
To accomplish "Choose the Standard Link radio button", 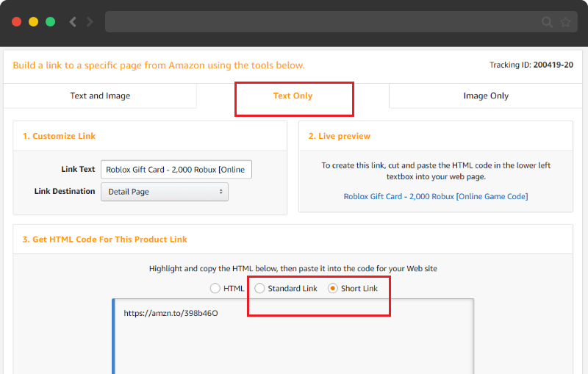I will pyautogui.click(x=259, y=288).
